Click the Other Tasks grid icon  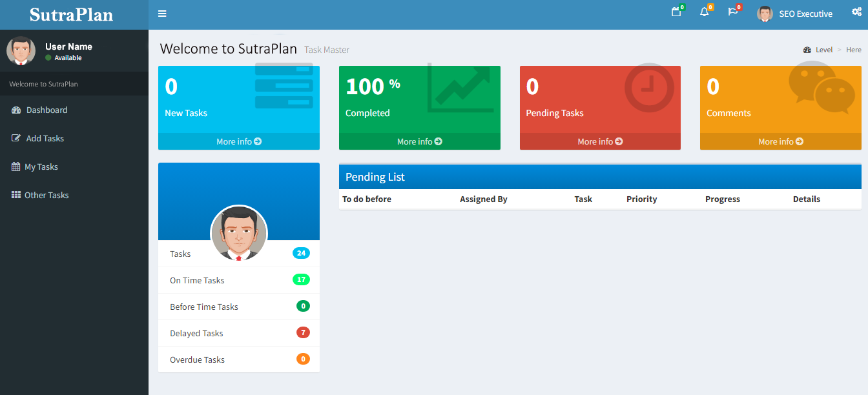(16, 195)
